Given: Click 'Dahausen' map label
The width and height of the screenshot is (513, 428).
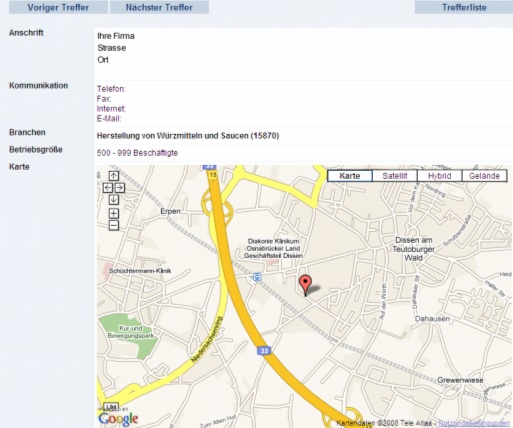Looking at the screenshot, I should tap(432, 319).
